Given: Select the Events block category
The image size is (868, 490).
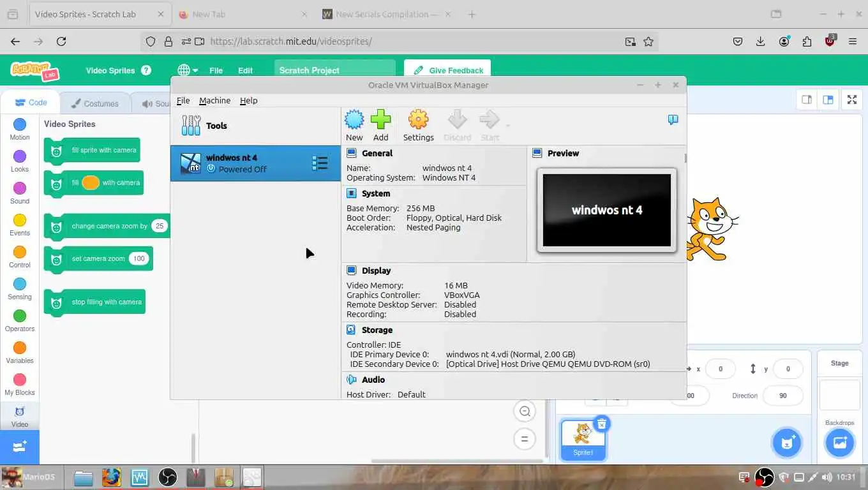Looking at the screenshot, I should [x=20, y=225].
